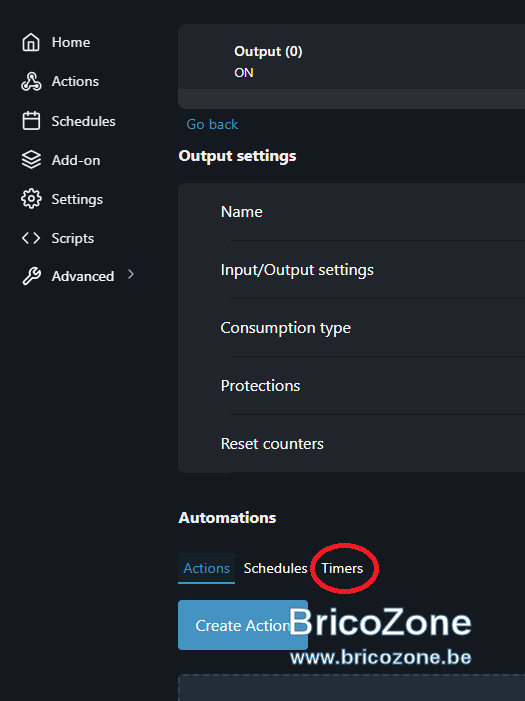Screen dimensions: 525x701
Task: Switch to the Timers tab
Action: pos(342,568)
